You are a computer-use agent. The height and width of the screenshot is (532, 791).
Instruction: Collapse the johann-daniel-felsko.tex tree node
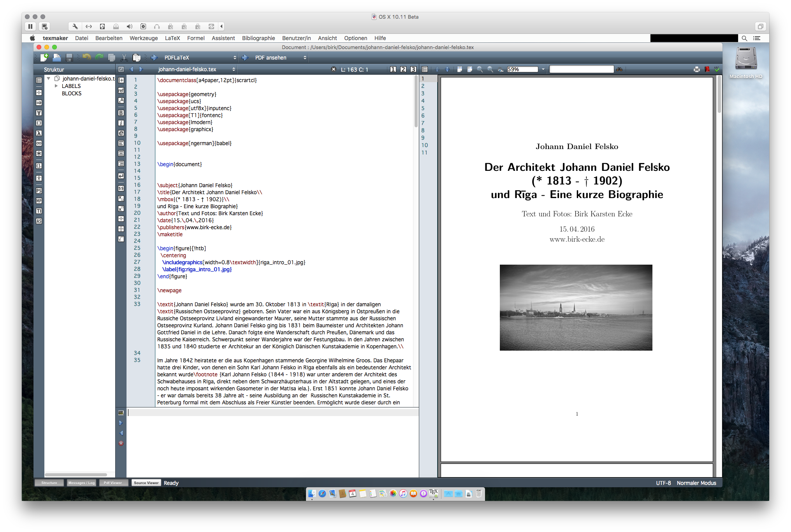[49, 79]
